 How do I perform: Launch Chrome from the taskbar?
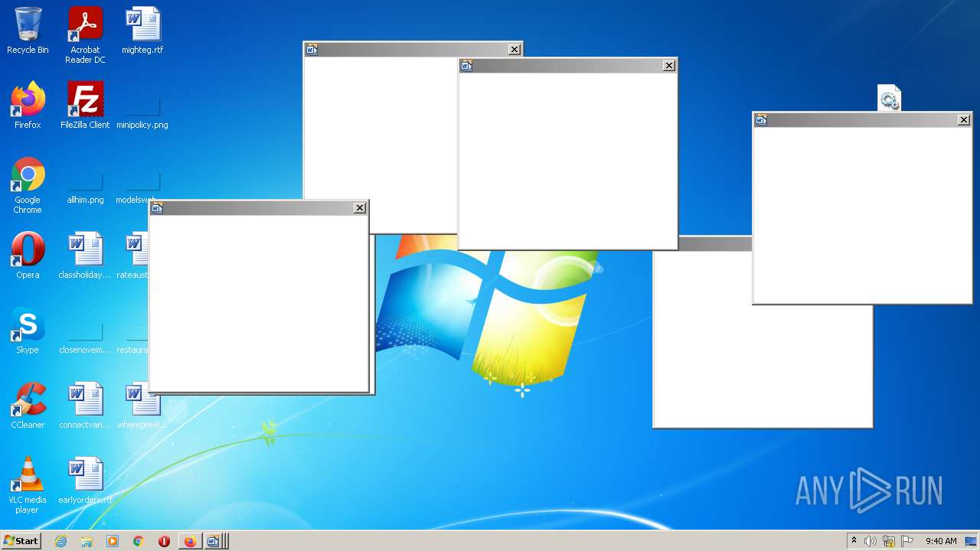[x=139, y=541]
